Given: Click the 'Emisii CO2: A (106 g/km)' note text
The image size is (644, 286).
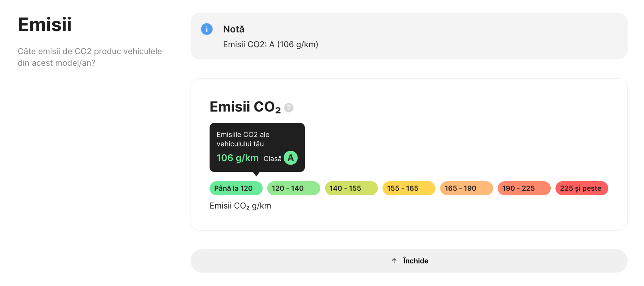Looking at the screenshot, I should pos(270,44).
